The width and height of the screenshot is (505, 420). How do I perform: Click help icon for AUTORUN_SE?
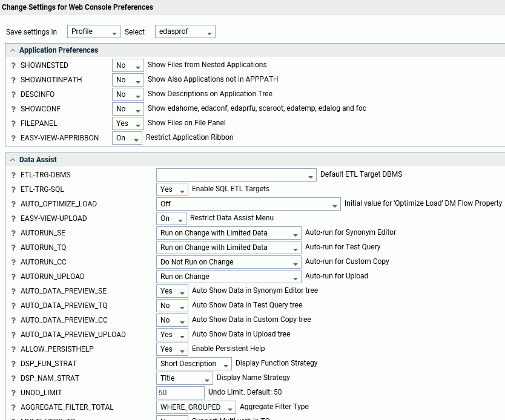(13, 233)
